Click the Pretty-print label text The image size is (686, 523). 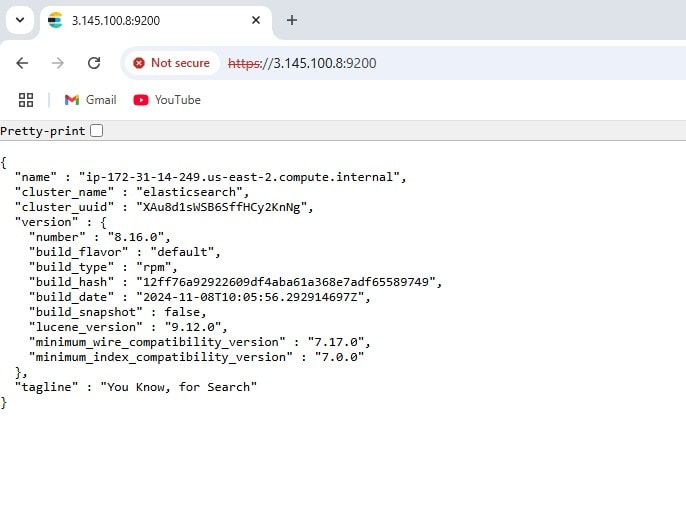coord(43,131)
